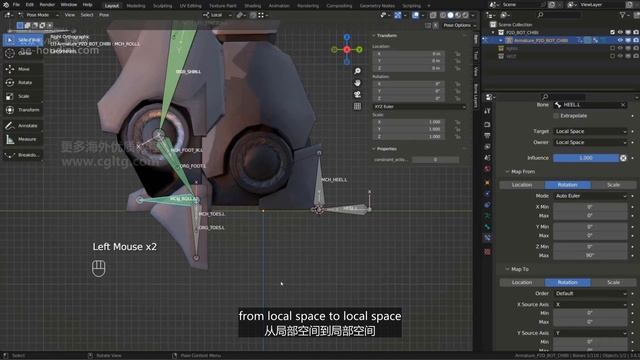Viewport: 640px width, 360px height.
Task: Open the Pose Options popover
Action: coord(459,25)
